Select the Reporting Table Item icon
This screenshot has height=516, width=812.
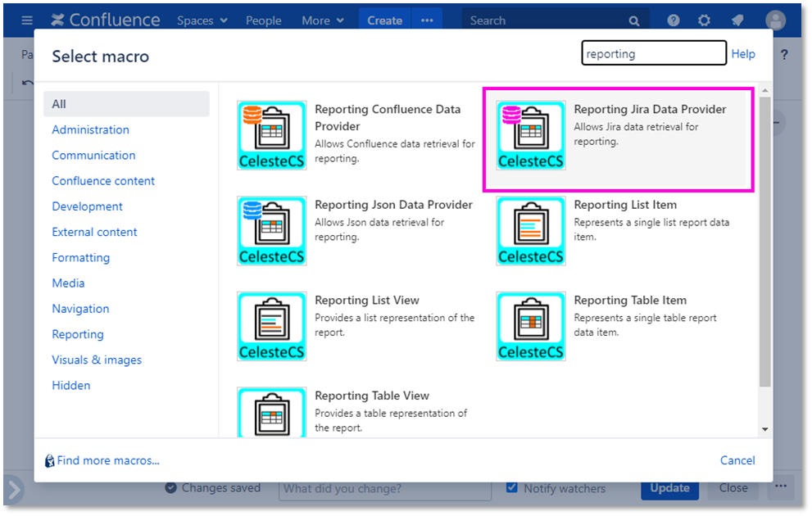pyautogui.click(x=531, y=326)
